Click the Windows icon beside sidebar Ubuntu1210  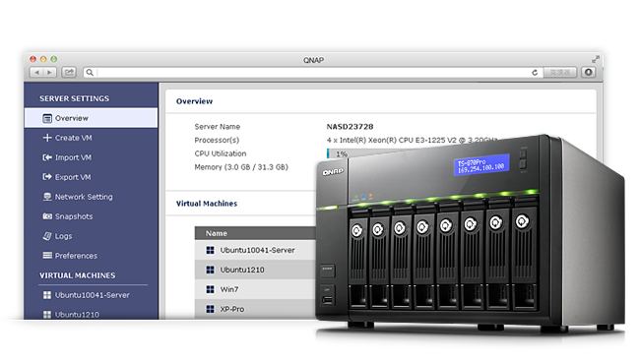pyautogui.click(x=47, y=314)
